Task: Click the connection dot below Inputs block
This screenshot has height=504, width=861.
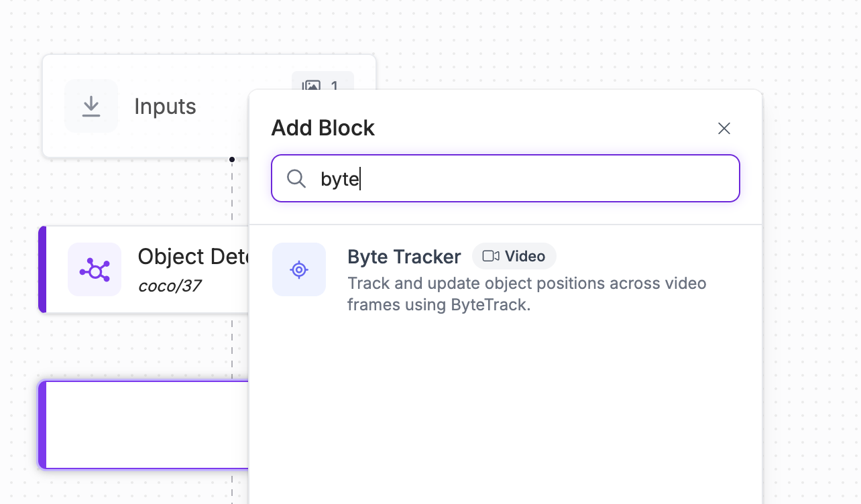Action: (232, 160)
